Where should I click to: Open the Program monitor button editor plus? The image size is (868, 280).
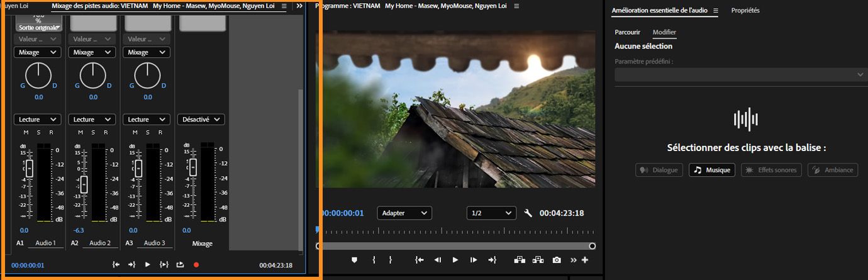coord(585,260)
